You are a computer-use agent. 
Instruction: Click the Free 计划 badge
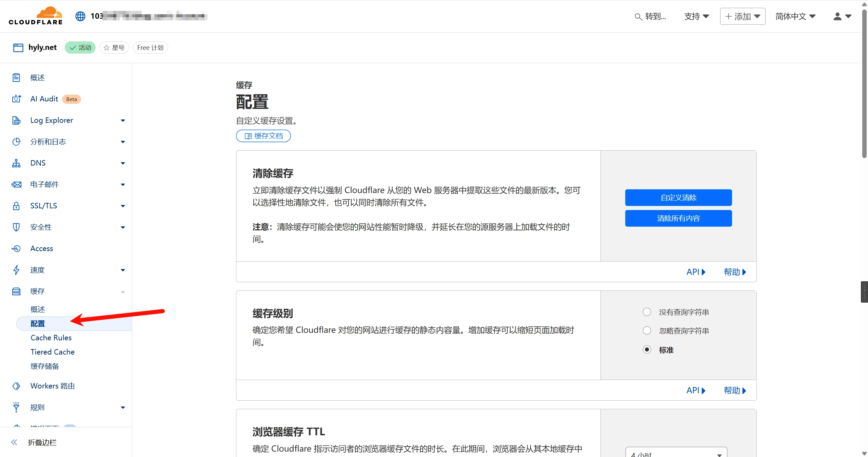(x=150, y=48)
